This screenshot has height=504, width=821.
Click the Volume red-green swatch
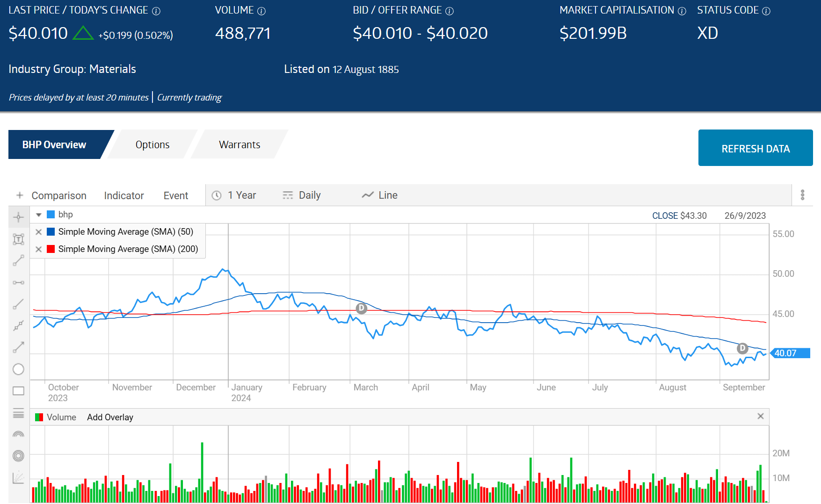pyautogui.click(x=39, y=417)
